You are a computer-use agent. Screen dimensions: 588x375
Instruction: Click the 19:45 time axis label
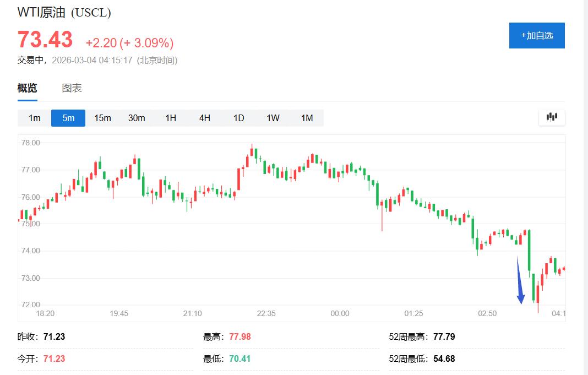(119, 313)
